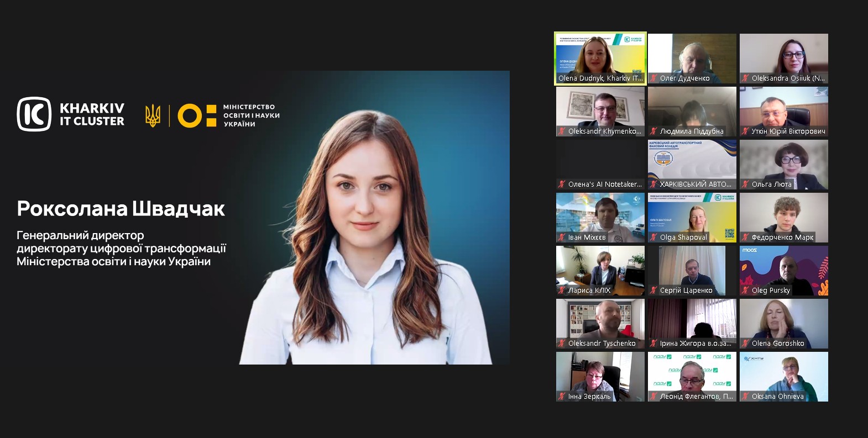Click on Ольга Люта video thumbnail
The height and width of the screenshot is (438, 868).
point(783,163)
